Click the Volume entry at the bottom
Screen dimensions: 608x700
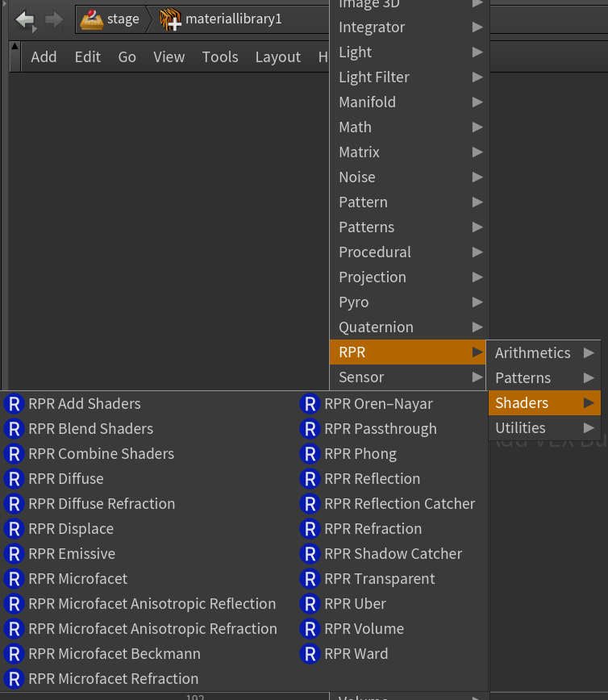click(363, 695)
